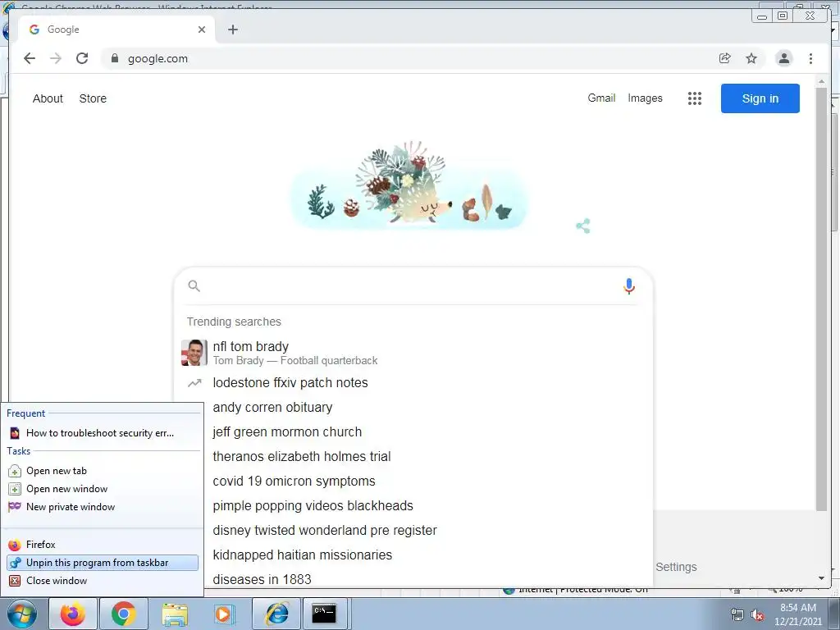Reload the Google page

coord(82,58)
